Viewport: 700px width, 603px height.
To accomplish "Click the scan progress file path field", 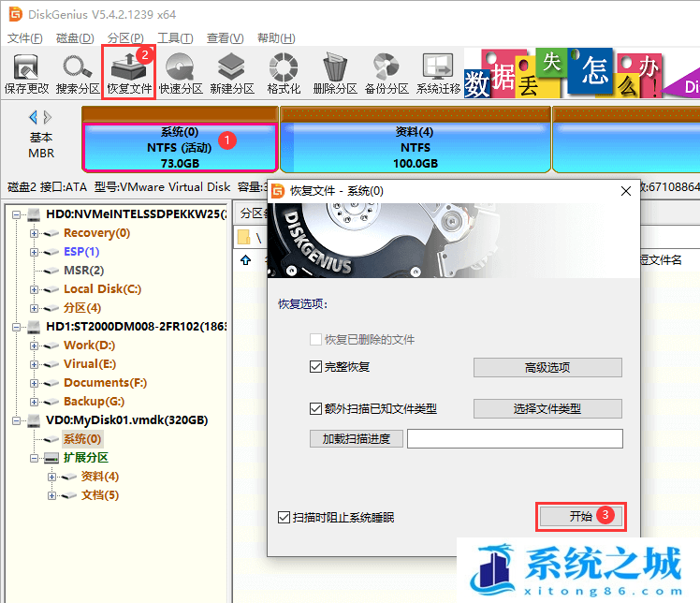I will (515, 438).
